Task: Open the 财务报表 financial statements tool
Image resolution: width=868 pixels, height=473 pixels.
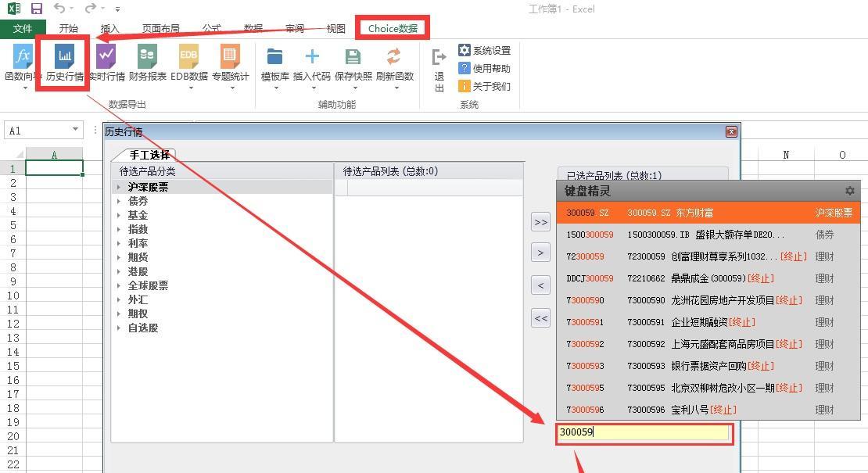Action: pyautogui.click(x=147, y=63)
